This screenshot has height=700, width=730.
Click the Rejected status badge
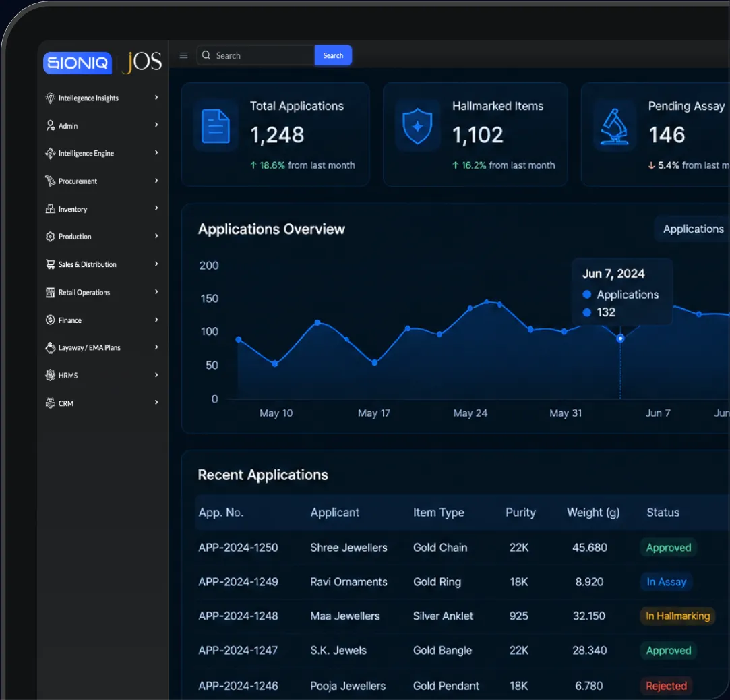666,686
